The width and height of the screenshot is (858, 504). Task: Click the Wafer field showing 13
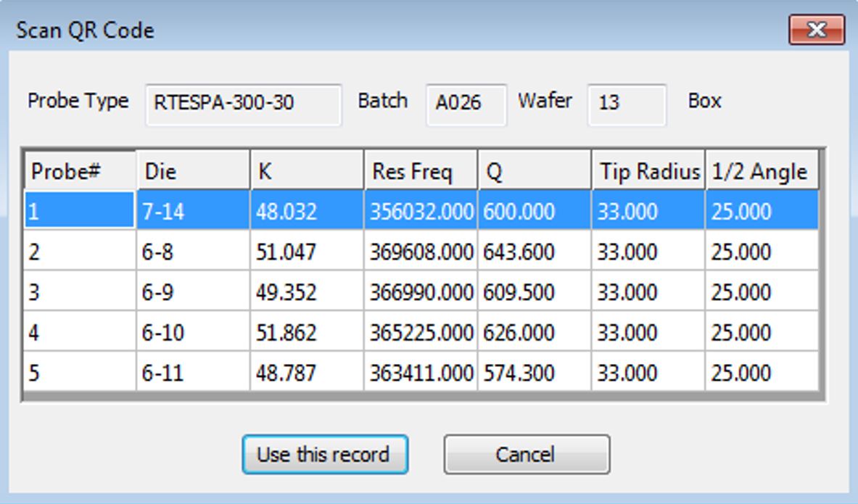[626, 103]
